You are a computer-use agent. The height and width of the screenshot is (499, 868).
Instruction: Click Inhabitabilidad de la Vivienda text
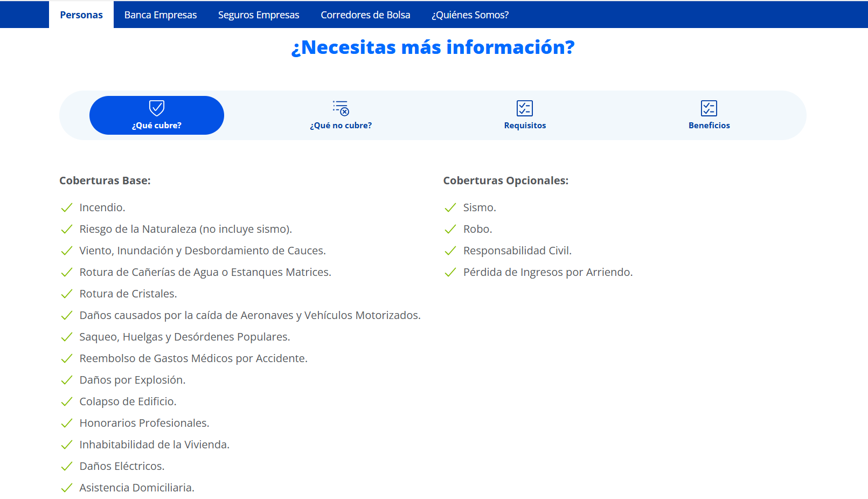155,445
